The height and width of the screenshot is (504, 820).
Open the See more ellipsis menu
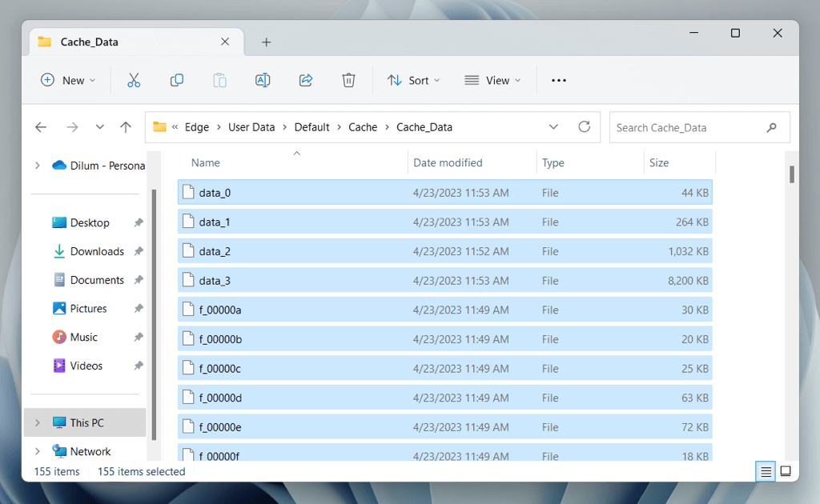pyautogui.click(x=559, y=80)
